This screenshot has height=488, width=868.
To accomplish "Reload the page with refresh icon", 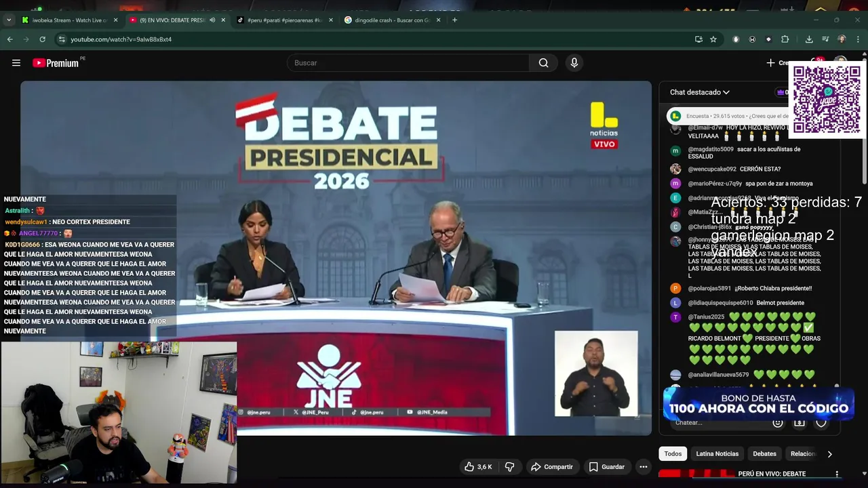I will click(42, 39).
